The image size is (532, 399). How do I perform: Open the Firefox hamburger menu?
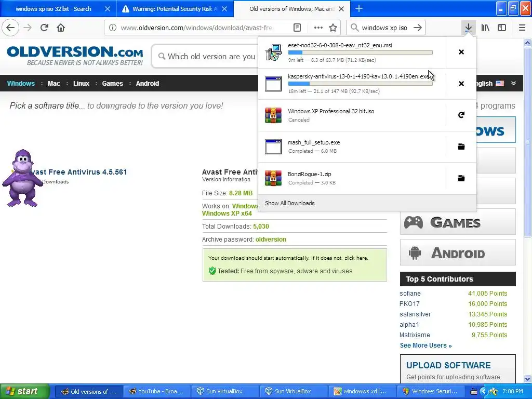522,28
